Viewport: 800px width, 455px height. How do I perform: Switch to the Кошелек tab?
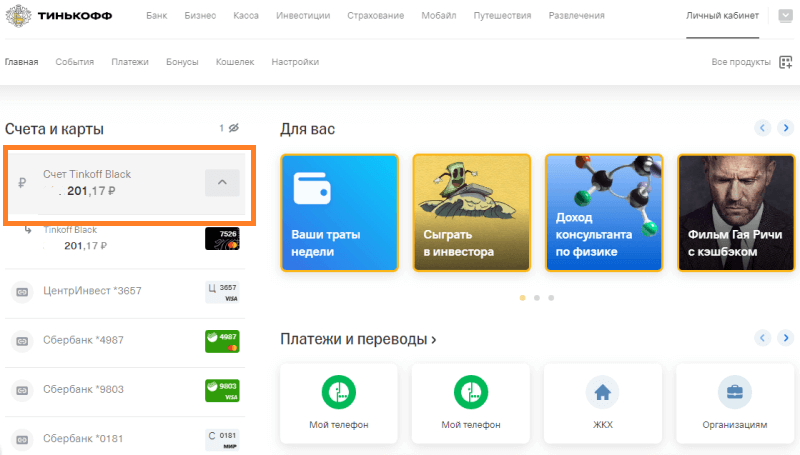point(235,62)
